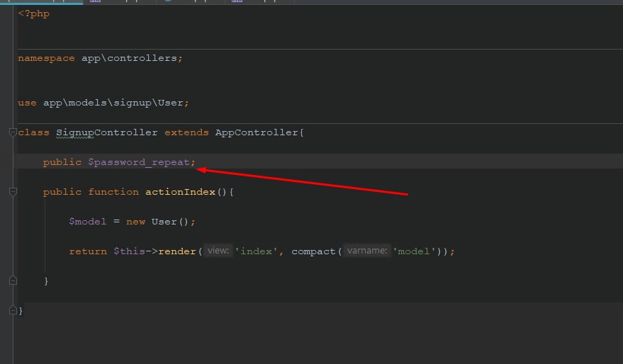Click the 'return' keyword

pyautogui.click(x=88, y=251)
